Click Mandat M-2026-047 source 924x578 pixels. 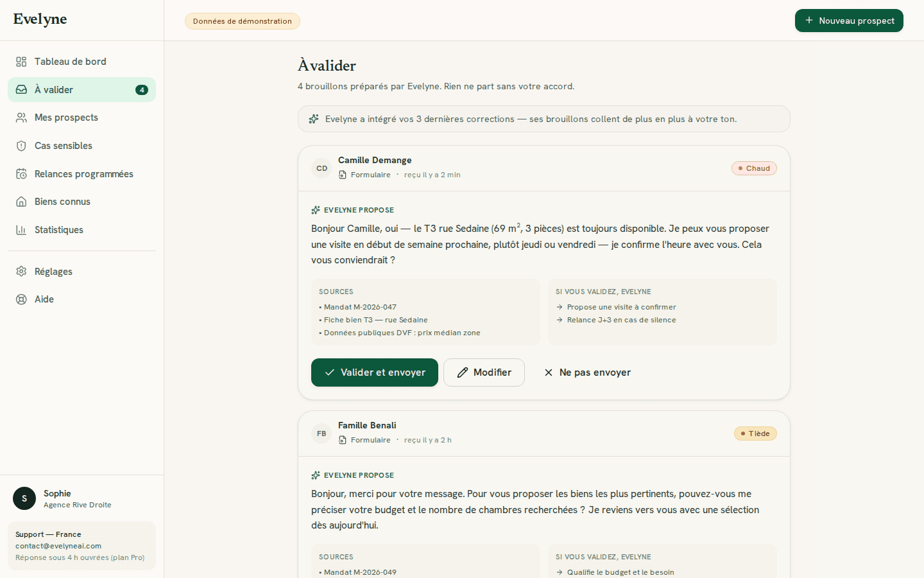pyautogui.click(x=360, y=307)
